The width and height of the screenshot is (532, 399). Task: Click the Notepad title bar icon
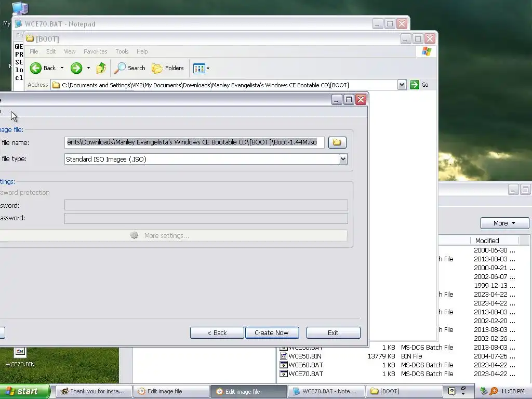click(x=19, y=24)
